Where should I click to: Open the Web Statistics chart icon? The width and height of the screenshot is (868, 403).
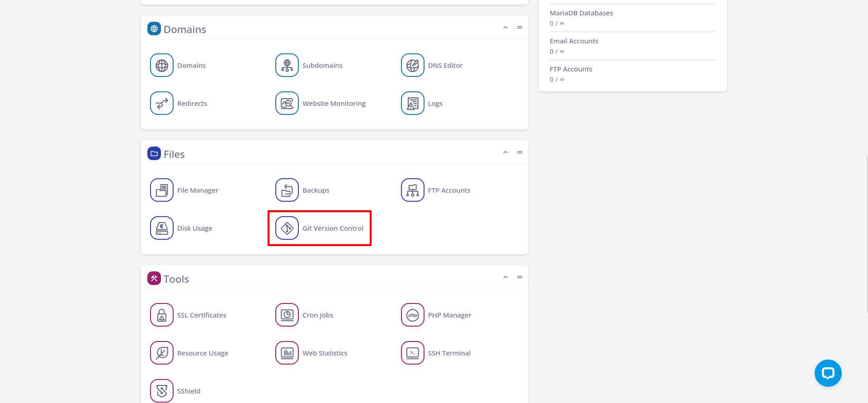287,353
